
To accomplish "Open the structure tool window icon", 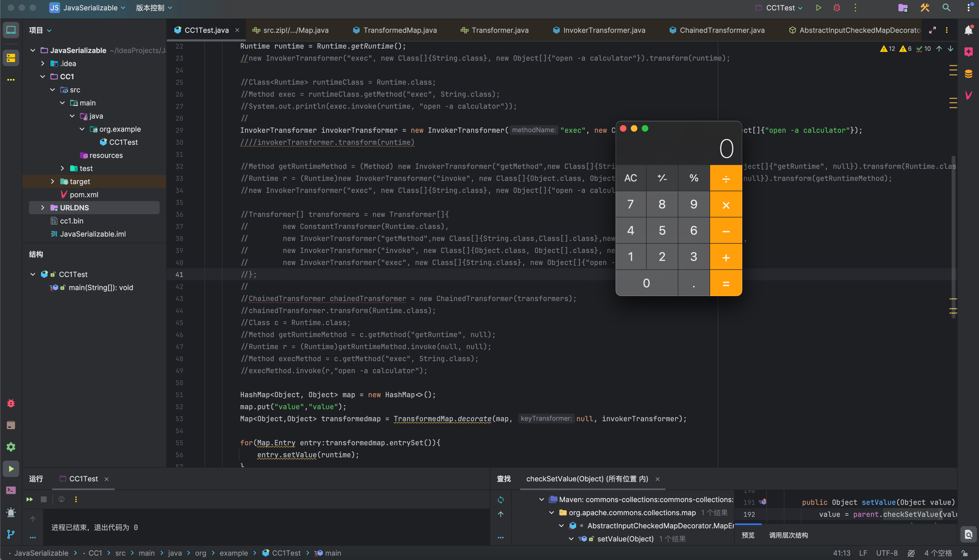I will point(11,58).
